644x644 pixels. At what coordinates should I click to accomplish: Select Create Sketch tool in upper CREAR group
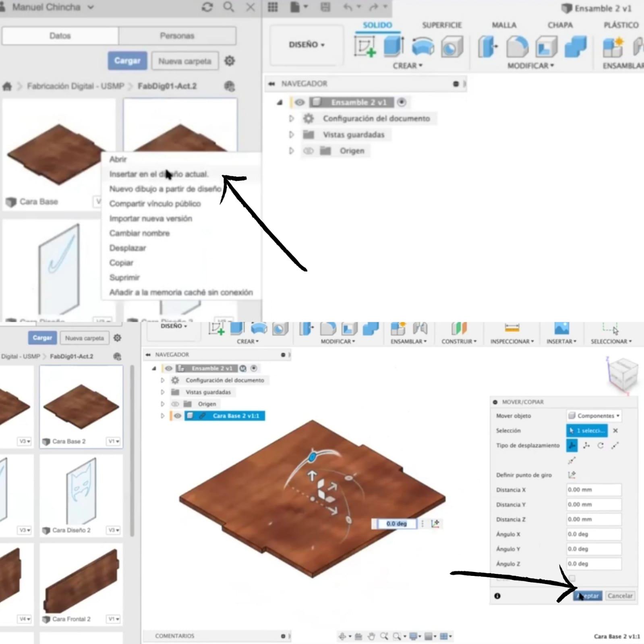[365, 47]
